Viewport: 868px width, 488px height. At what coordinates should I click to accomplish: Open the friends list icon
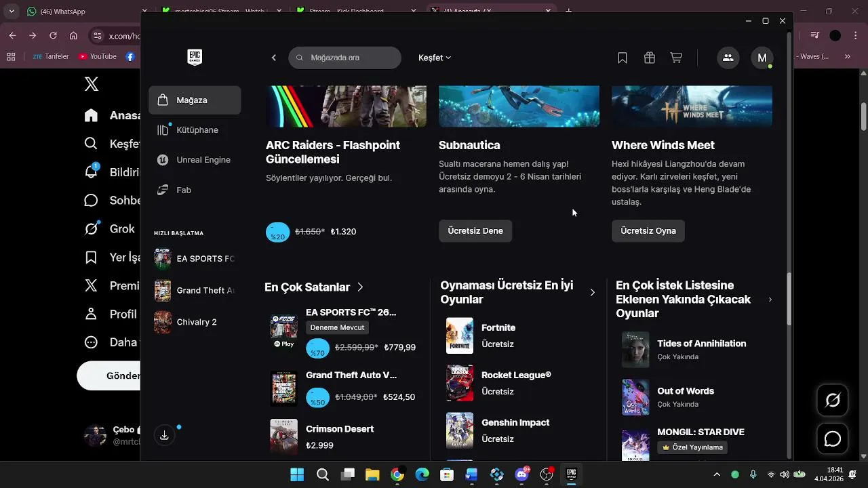(x=728, y=58)
